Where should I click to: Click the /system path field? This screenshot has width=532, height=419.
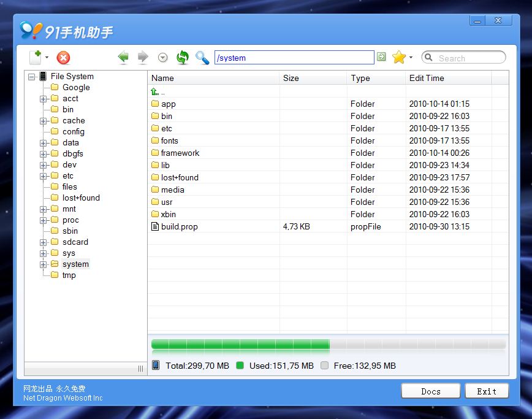point(294,58)
